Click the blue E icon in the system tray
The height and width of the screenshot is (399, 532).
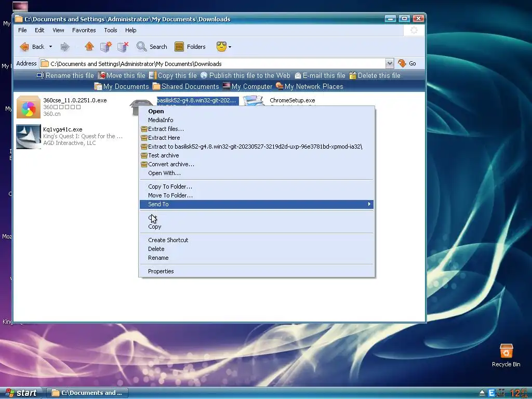491,393
